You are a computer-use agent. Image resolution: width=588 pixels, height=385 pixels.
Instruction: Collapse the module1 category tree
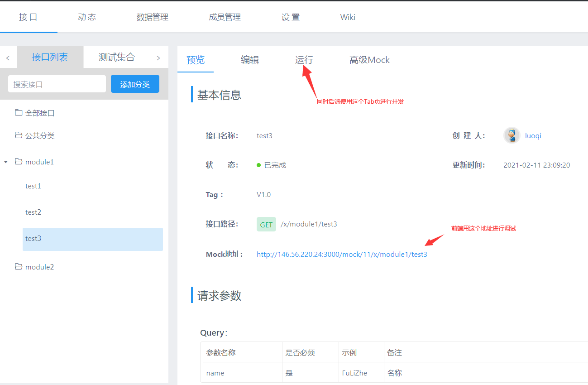[x=5, y=162]
